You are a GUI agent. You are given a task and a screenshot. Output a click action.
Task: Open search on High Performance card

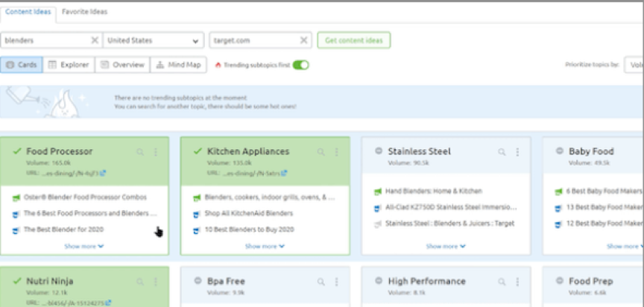pyautogui.click(x=502, y=282)
